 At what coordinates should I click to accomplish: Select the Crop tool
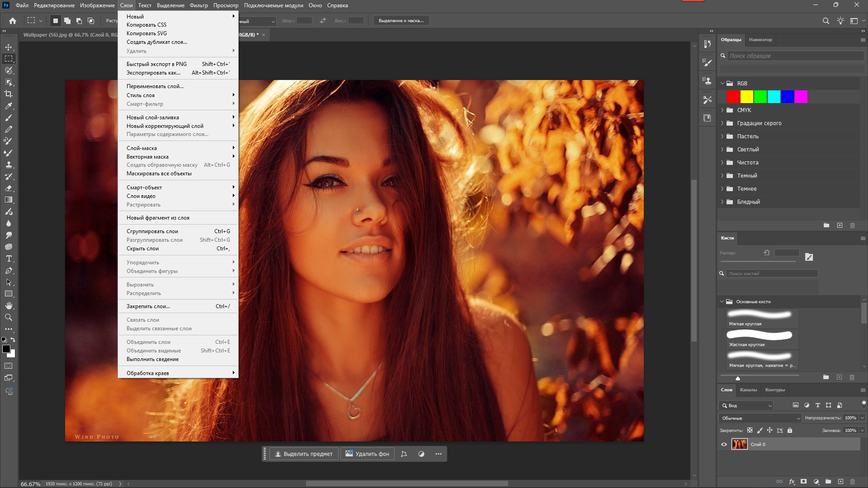click(x=9, y=94)
